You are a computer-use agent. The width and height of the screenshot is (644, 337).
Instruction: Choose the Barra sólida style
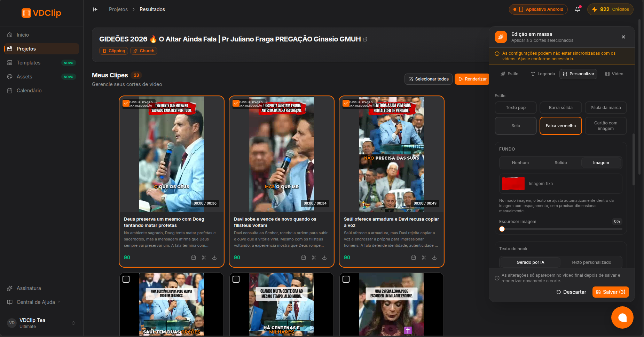point(561,108)
